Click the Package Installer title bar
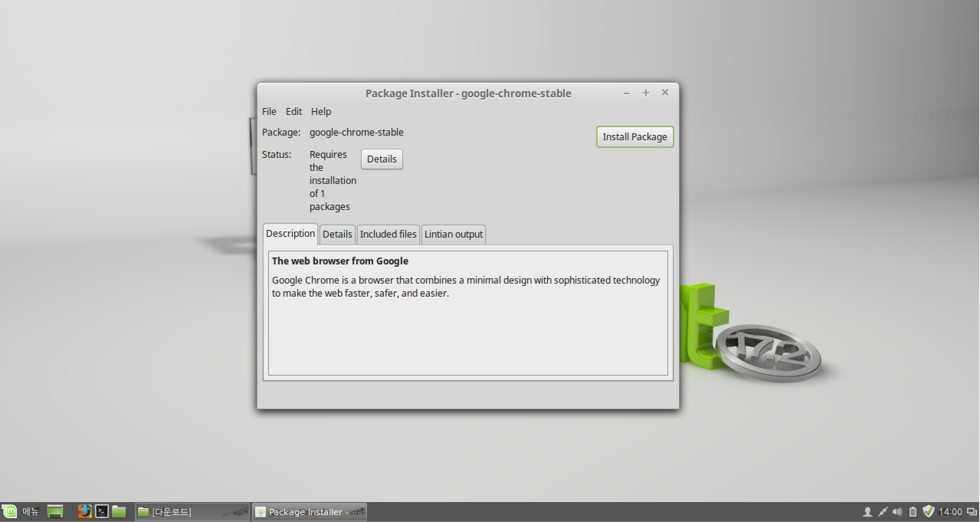Screen dimensions: 980x522 click(x=468, y=93)
